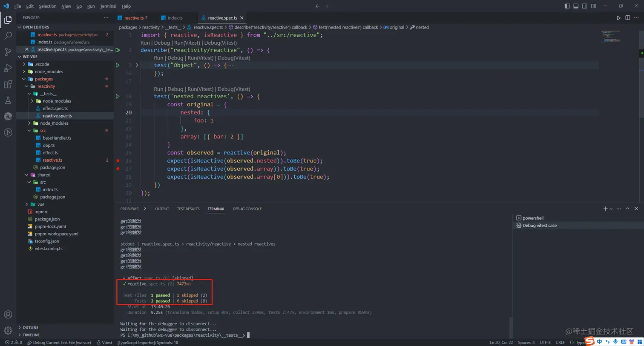
Task: Open editor More Actions ellipsis
Action: pyautogui.click(x=636, y=18)
